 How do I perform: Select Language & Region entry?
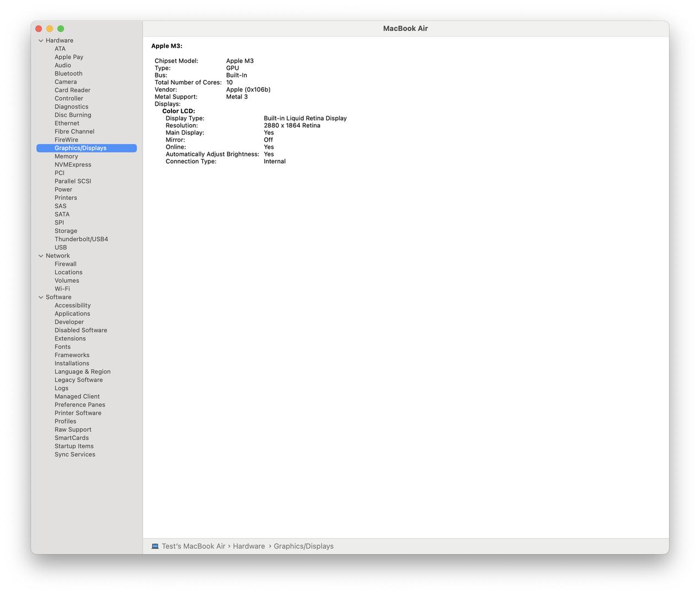(82, 371)
